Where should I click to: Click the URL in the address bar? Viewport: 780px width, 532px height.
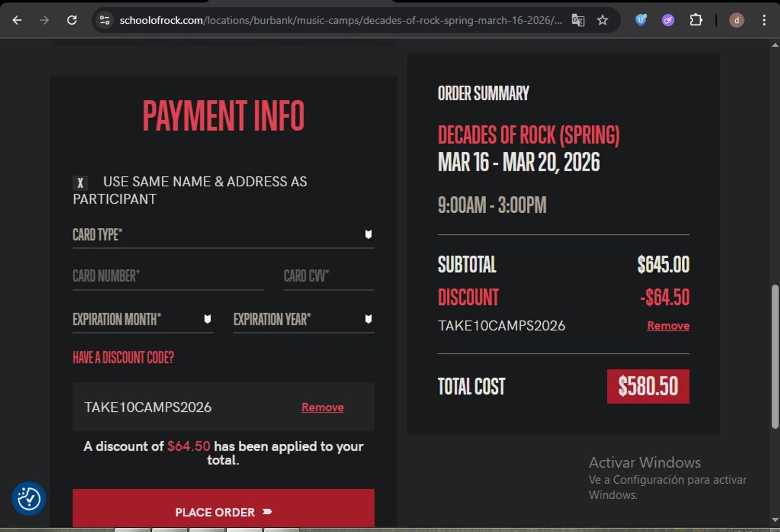click(x=341, y=20)
